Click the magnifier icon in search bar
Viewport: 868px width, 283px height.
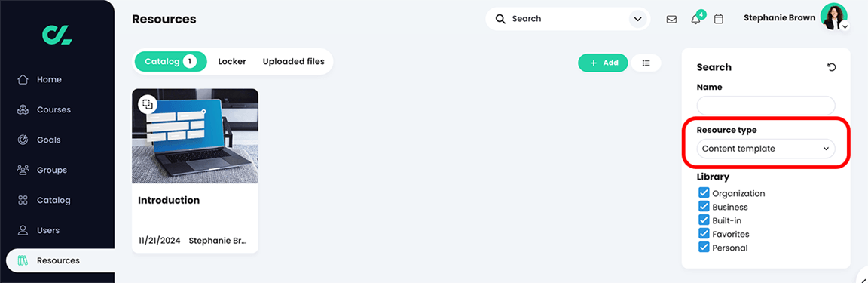(500, 19)
